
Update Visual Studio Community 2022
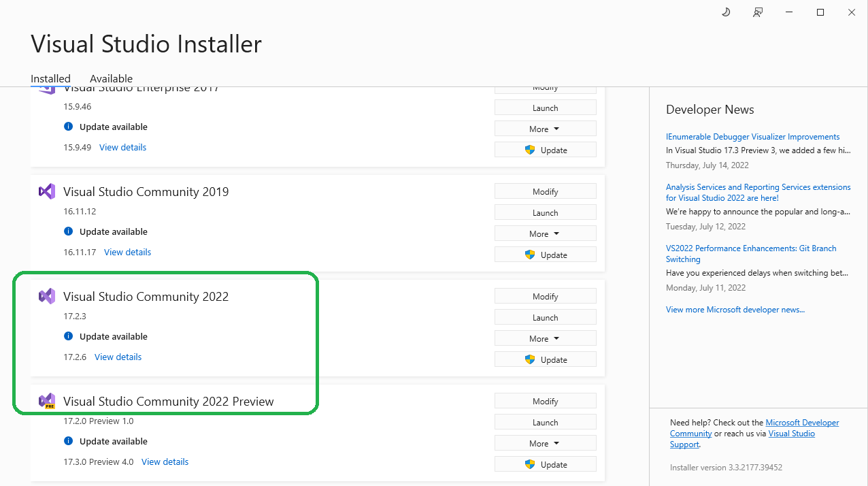(546, 359)
